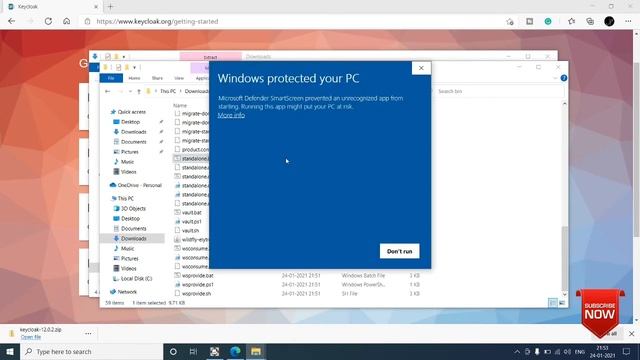
Task: Go back in the Edge browser
Action: [x=11, y=21]
